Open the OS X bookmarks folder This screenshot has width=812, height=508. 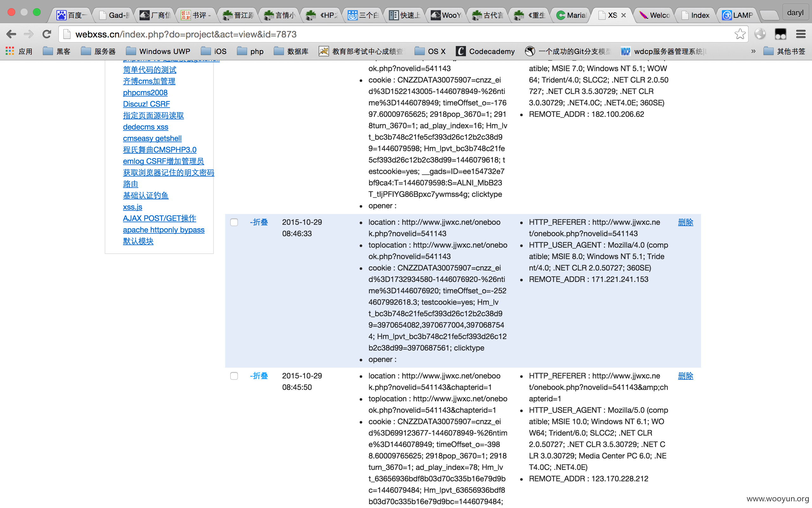(x=430, y=51)
